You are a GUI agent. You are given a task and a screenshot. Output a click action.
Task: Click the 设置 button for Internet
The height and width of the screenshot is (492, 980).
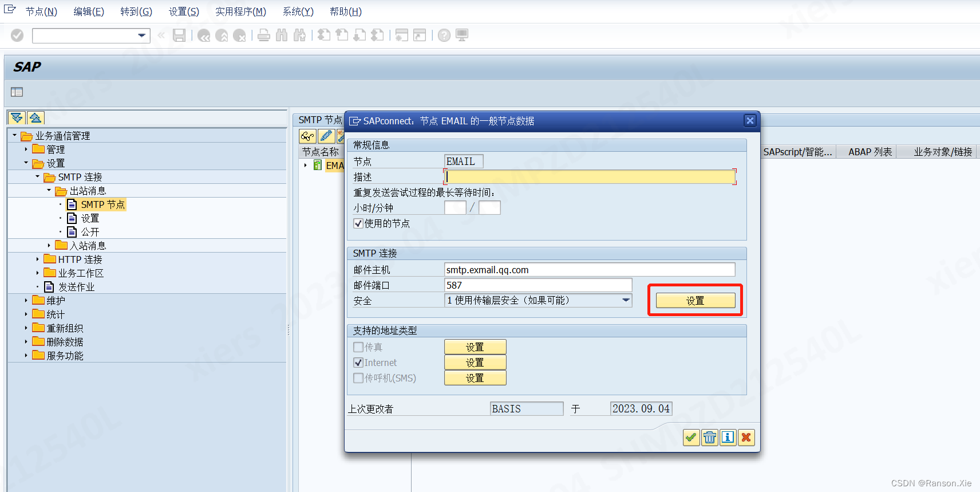pos(475,363)
